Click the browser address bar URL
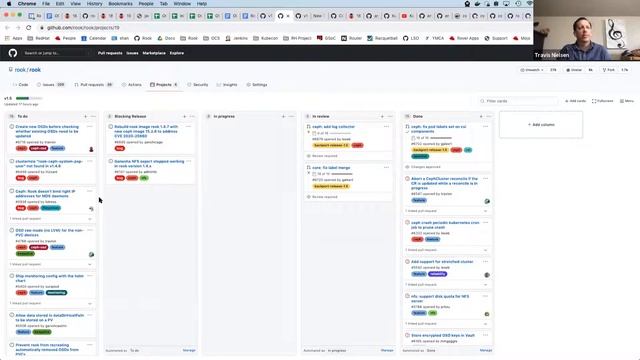The image size is (640, 360). pos(83,28)
